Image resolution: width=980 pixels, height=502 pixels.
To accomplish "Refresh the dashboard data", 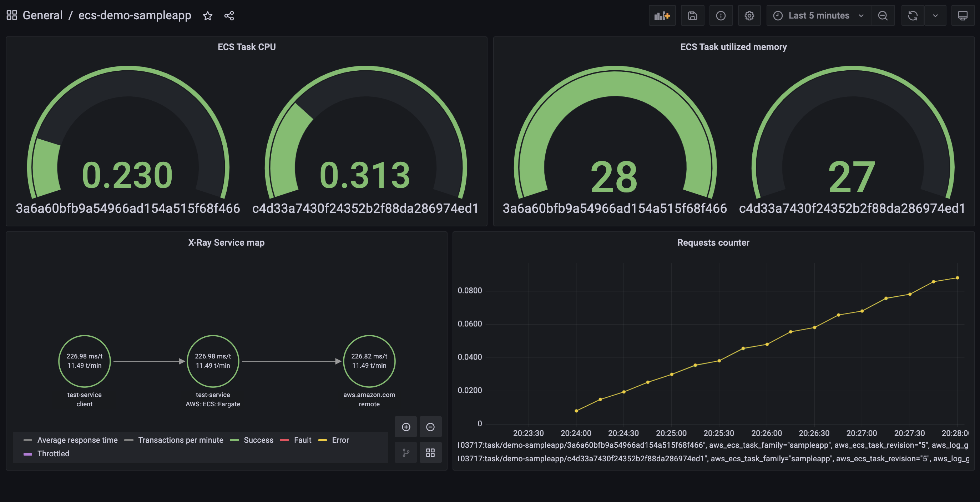I will [912, 15].
